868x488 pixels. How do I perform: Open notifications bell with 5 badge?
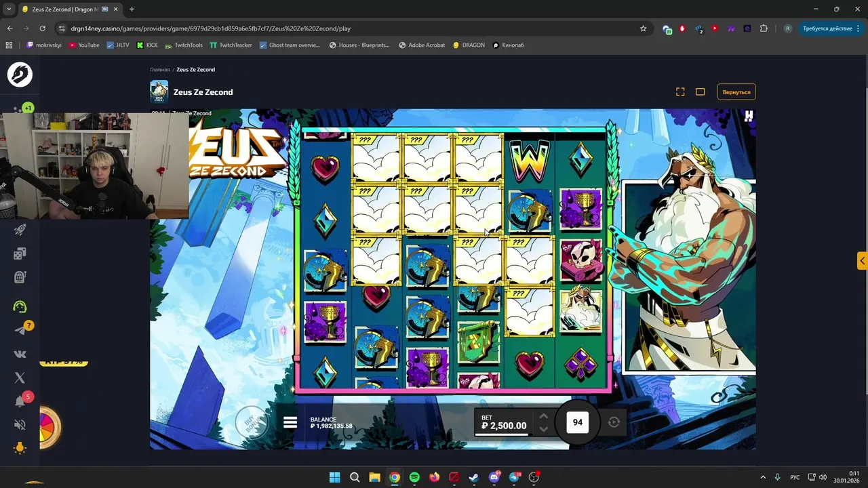click(20, 401)
